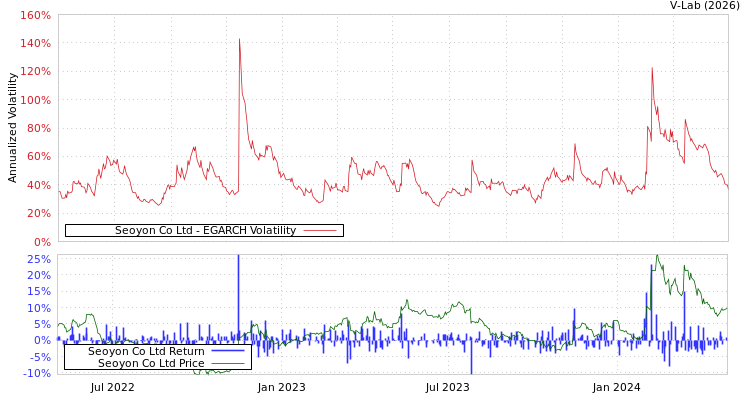Click the highest red volatility spike peak
Screen dimensions: 750x400
point(239,40)
